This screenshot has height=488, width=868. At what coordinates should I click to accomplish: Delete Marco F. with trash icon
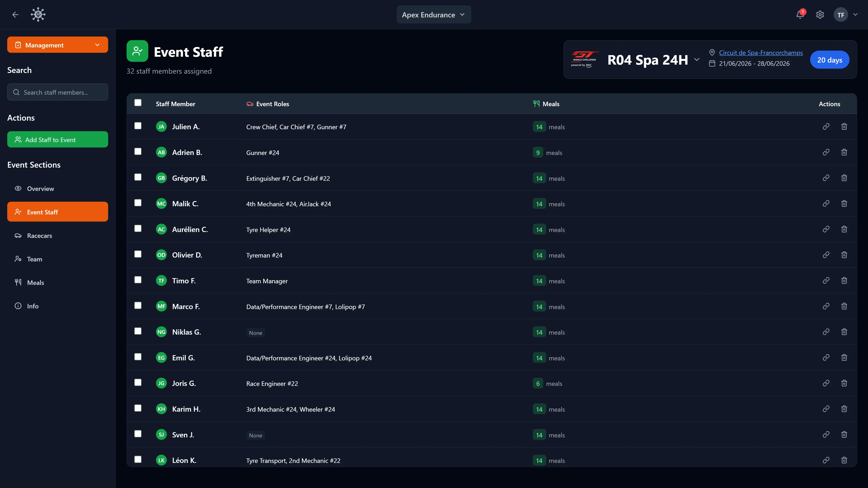point(844,306)
